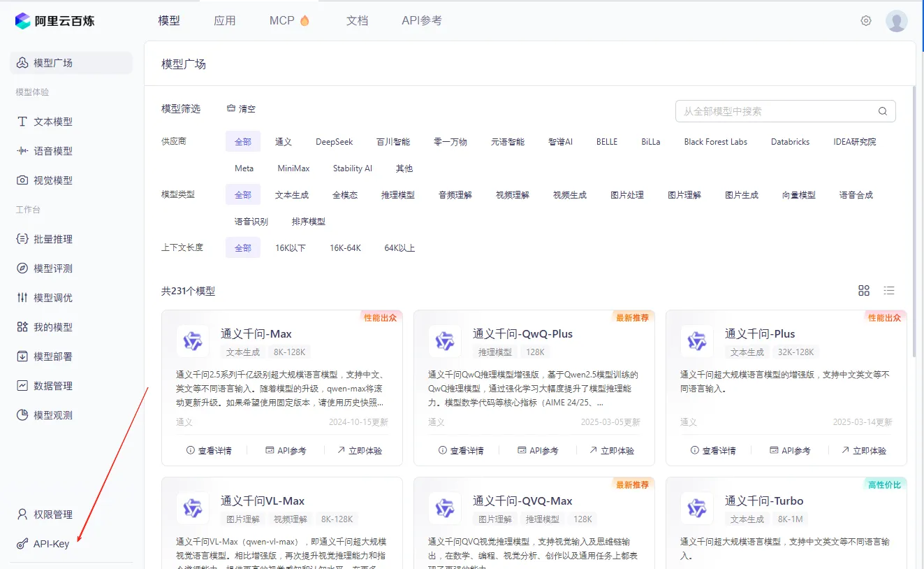Screen dimensions: 924x569
Task: Filter providers by 通义
Action: click(x=284, y=142)
